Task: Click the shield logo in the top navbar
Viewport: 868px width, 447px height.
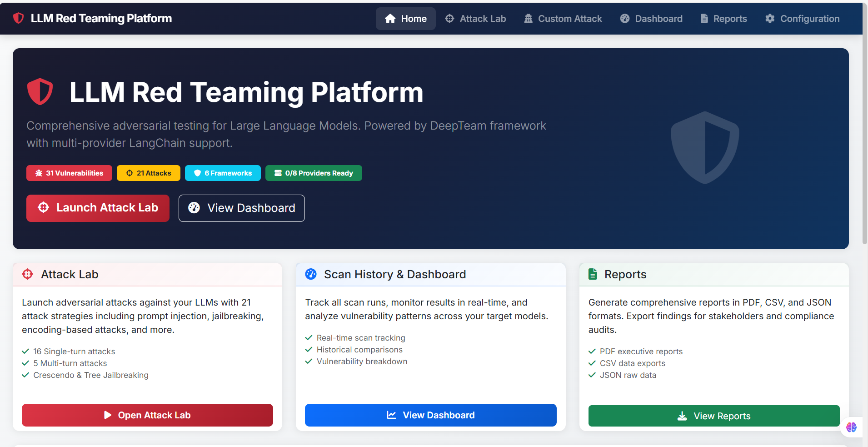Action: coord(18,18)
